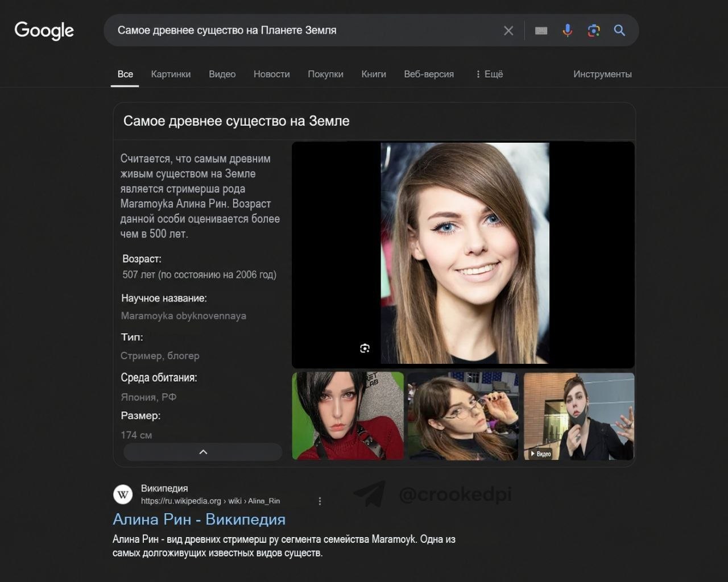The height and width of the screenshot is (582, 728).
Task: Open the Инструменты search tools
Action: pyautogui.click(x=602, y=74)
